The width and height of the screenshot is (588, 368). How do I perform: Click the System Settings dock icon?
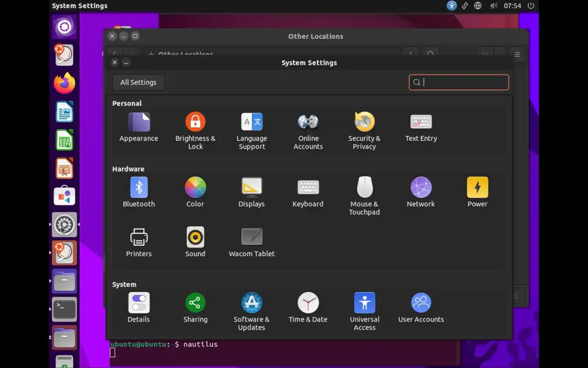(x=64, y=224)
